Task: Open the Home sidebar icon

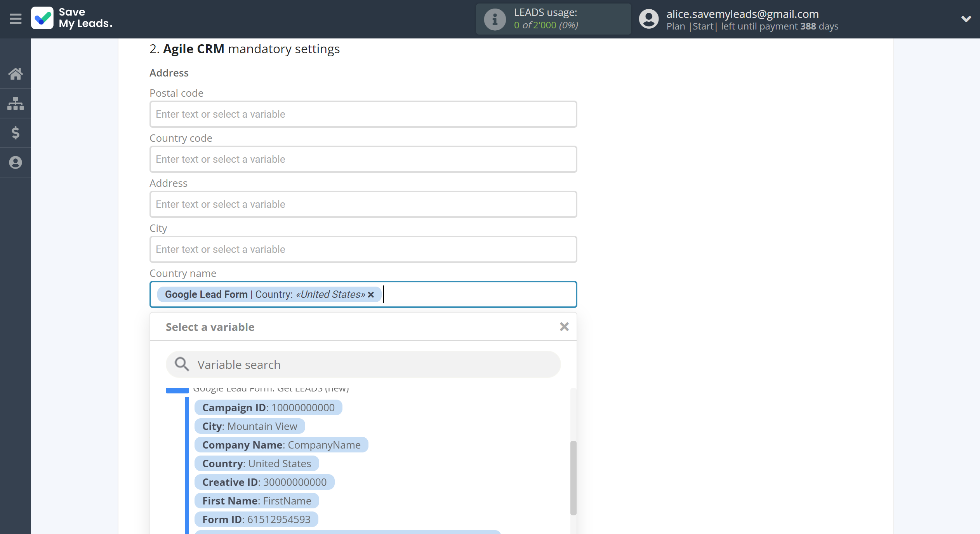Action: [x=16, y=73]
